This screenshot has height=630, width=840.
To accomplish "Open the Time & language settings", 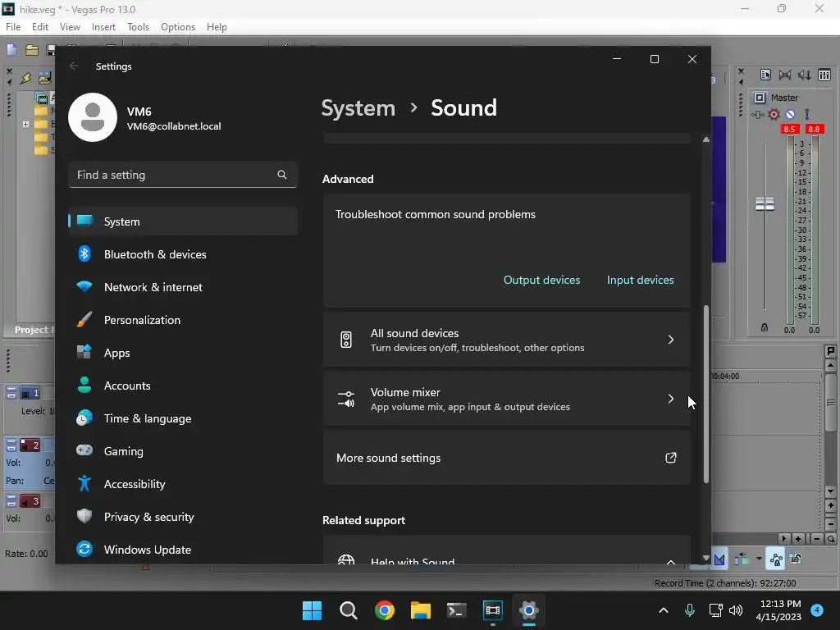I will [183, 418].
